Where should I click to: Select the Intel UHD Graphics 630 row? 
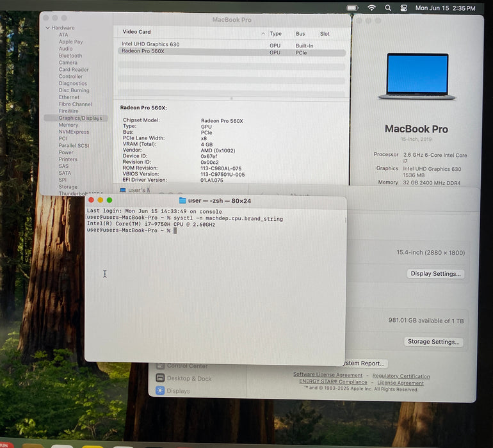pyautogui.click(x=232, y=45)
